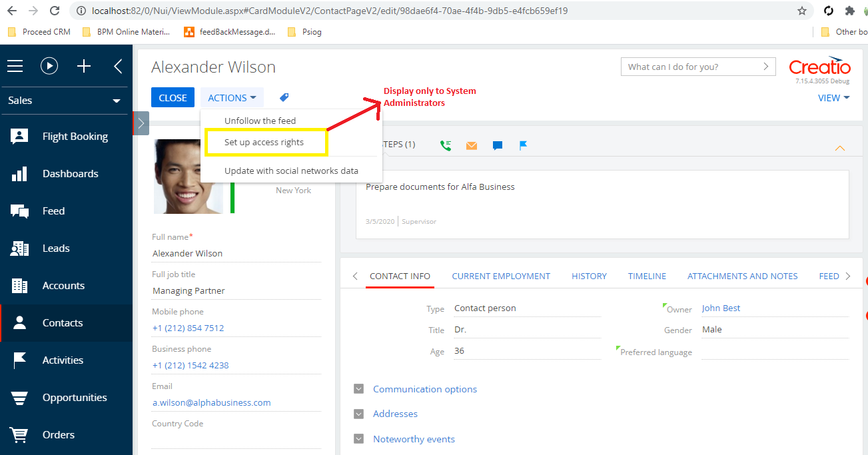Open the hamburger navigation menu icon
Viewport: 868px width, 455px height.
tap(15, 66)
